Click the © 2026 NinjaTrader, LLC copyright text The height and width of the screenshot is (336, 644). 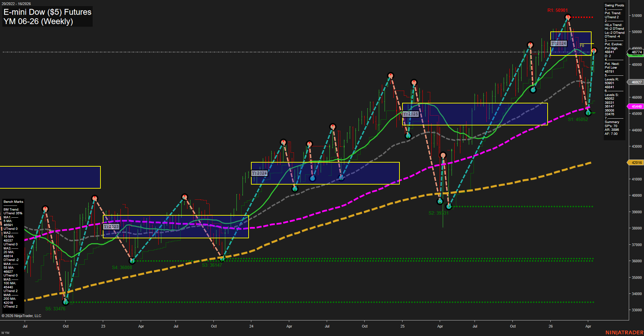[22, 316]
